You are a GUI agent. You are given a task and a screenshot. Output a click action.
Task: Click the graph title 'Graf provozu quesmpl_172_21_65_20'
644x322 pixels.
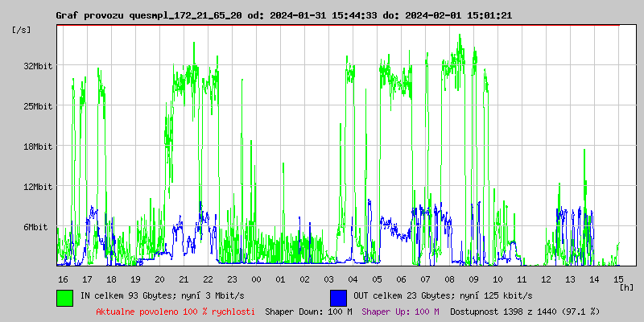pyautogui.click(x=153, y=15)
